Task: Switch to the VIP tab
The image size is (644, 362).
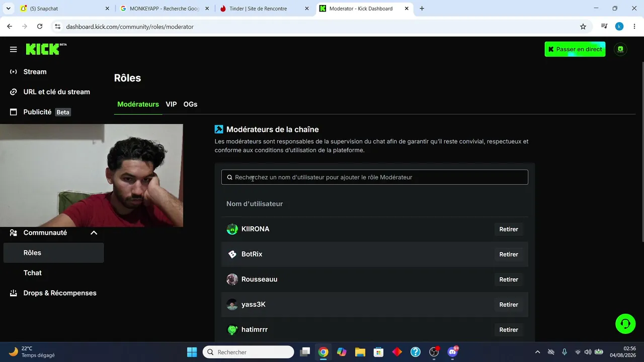Action: [x=171, y=104]
